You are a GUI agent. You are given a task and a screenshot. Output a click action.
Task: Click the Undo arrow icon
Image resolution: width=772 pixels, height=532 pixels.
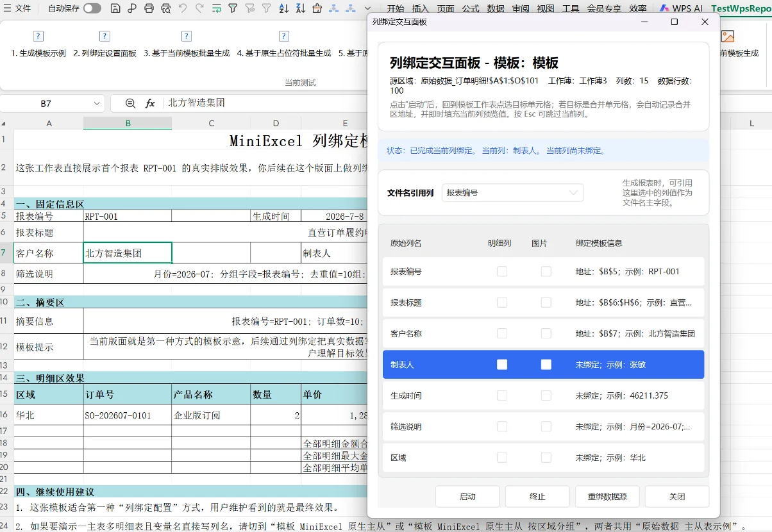[x=183, y=8]
